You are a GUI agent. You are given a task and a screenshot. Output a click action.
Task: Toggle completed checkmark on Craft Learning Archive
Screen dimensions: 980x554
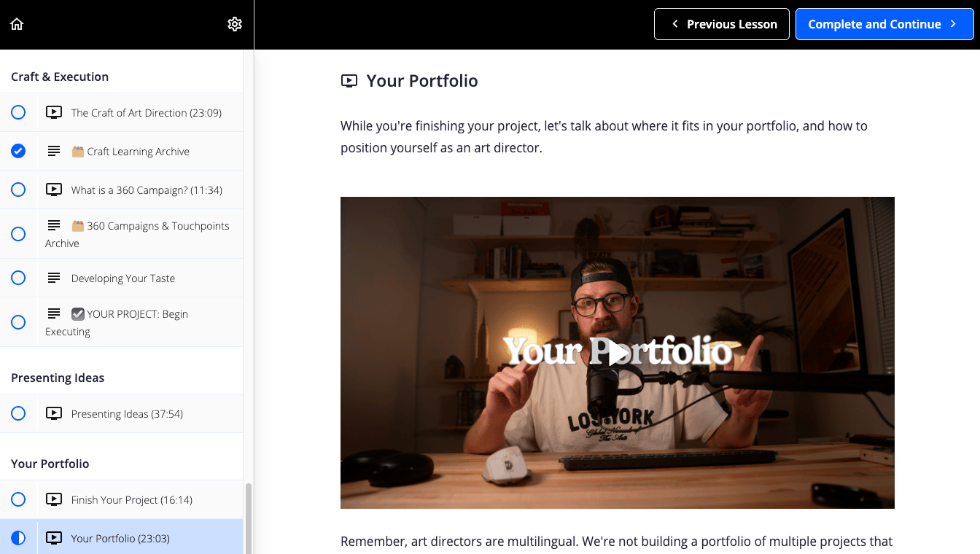18,151
